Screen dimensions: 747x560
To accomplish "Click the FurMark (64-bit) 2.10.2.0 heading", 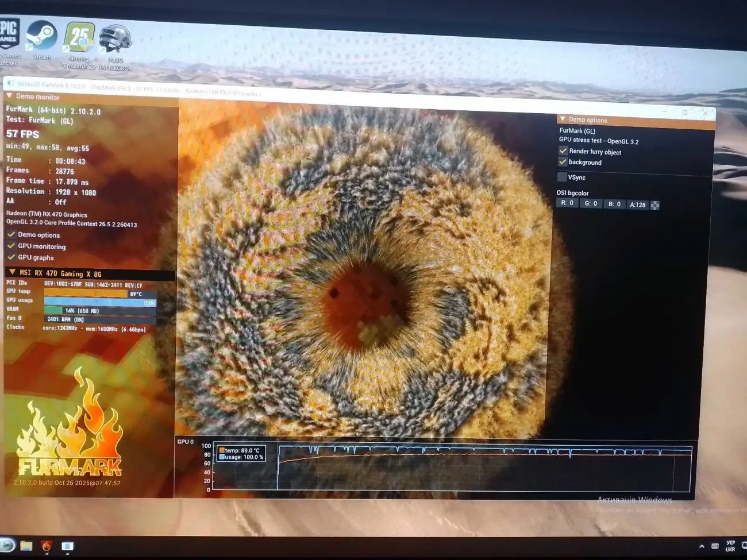I will pos(53,110).
